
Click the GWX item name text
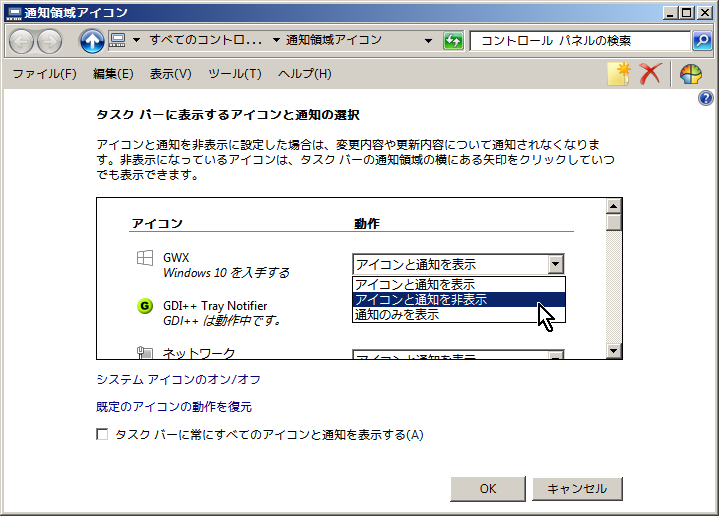tap(176, 258)
